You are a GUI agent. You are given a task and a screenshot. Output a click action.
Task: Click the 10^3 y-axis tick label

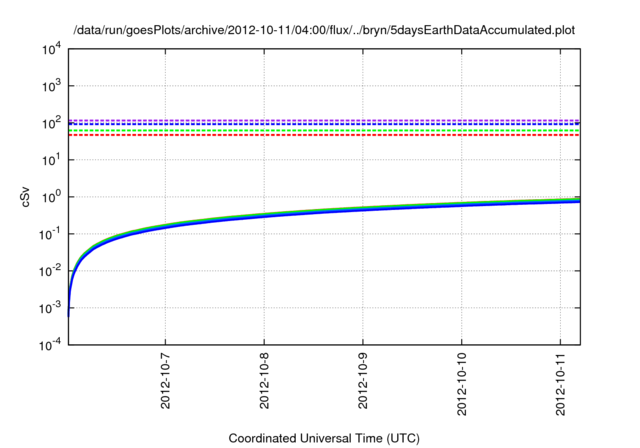52,86
